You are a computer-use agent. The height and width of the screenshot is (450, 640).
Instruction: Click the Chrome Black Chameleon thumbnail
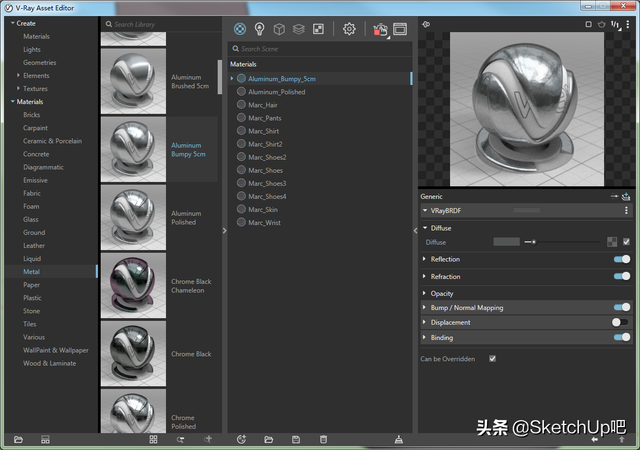click(x=133, y=285)
